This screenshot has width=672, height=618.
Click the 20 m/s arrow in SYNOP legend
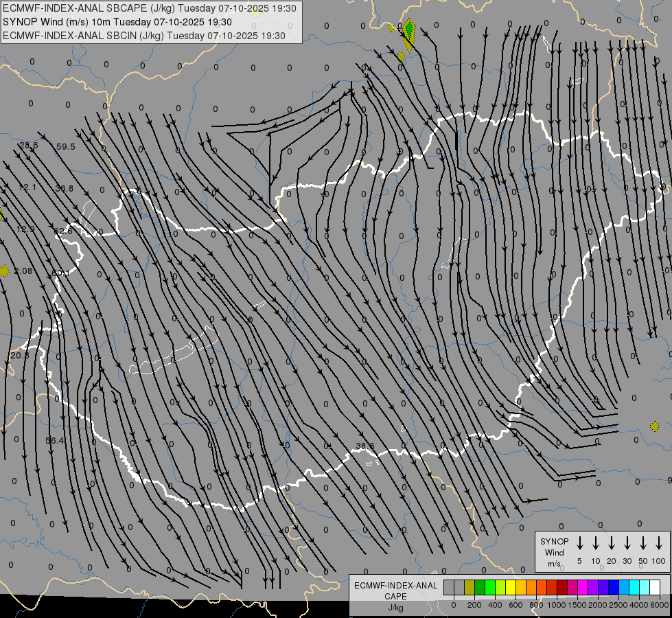611,543
